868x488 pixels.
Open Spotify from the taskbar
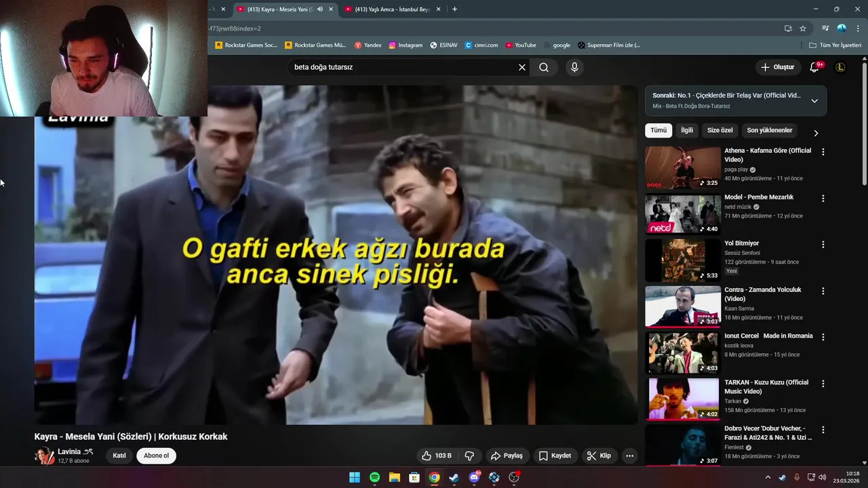[374, 477]
